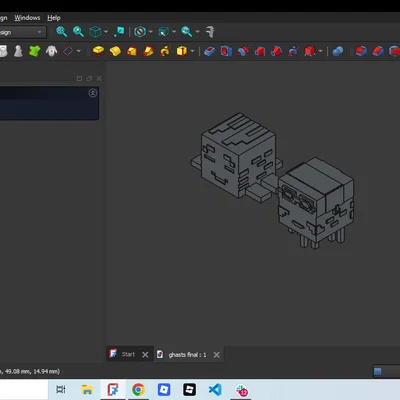Open File Explorer from the taskbar
Viewport: 400px width, 400px height.
click(x=87, y=389)
